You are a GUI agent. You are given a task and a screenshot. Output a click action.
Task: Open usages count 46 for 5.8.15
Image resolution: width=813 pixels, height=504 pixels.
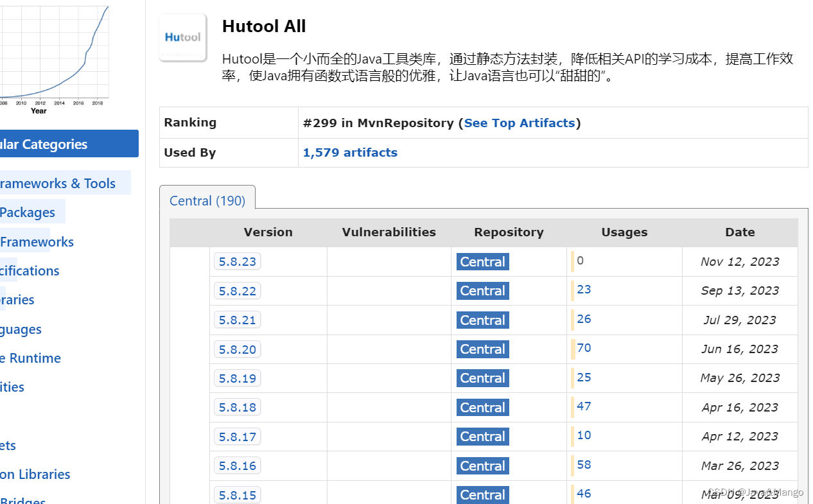point(584,494)
